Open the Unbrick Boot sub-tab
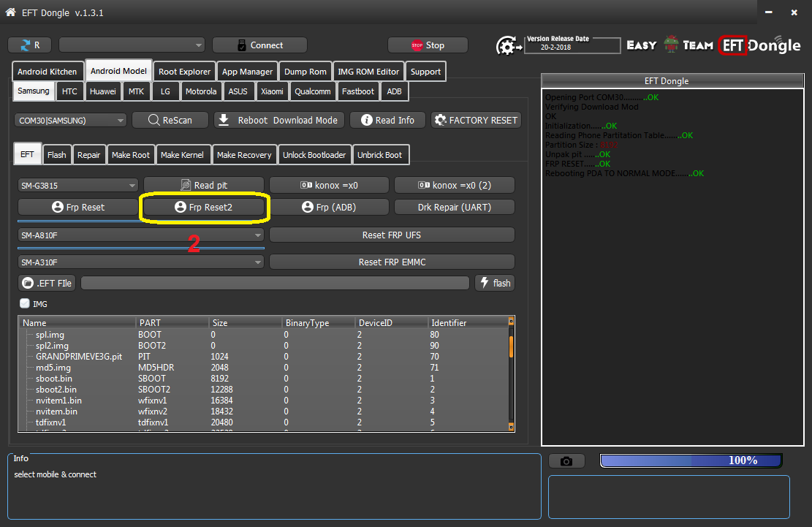The height and width of the screenshot is (527, 812). tap(379, 155)
